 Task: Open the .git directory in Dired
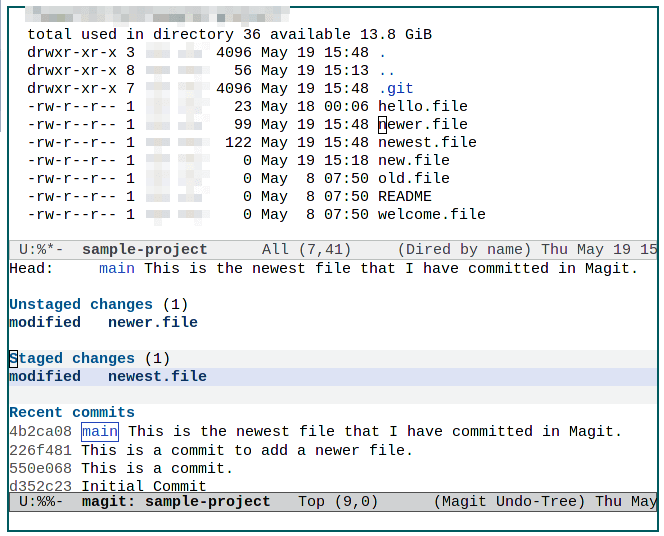pyautogui.click(x=395, y=88)
